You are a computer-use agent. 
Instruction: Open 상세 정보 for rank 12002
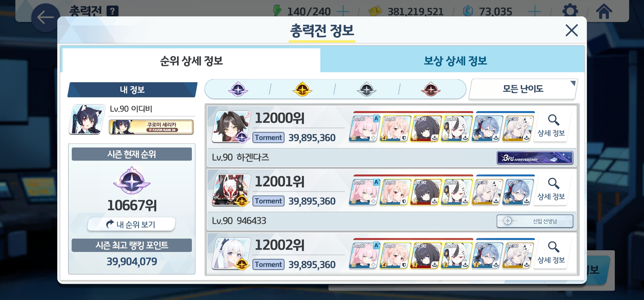tap(551, 253)
